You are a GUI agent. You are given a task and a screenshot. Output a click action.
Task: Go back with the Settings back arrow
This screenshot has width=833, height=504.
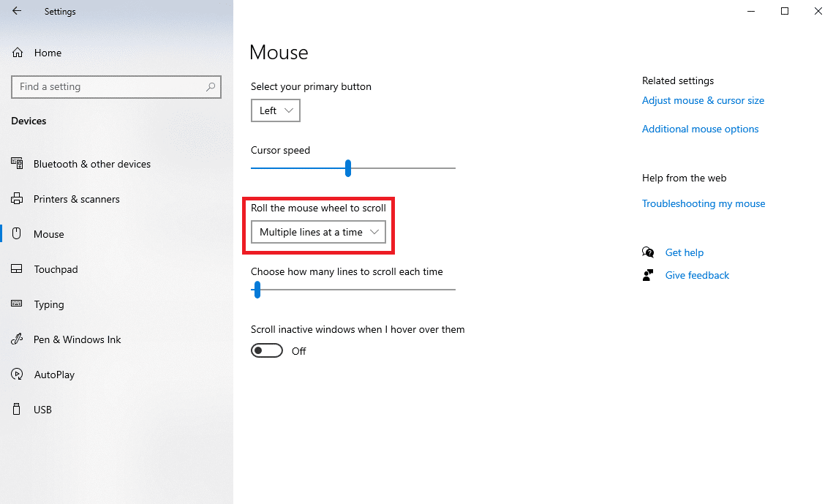tap(17, 11)
